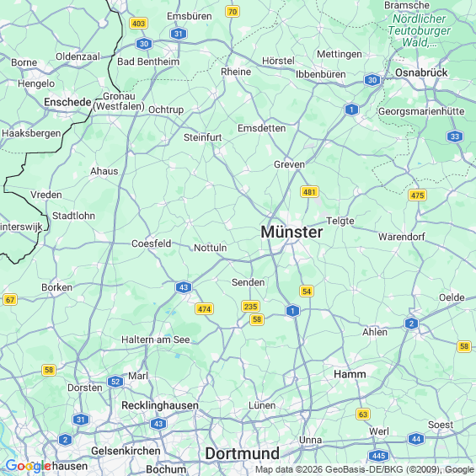This screenshot has width=476, height=476.
Task: Click the A 31 shield near Emsbüren
Action: (x=179, y=34)
